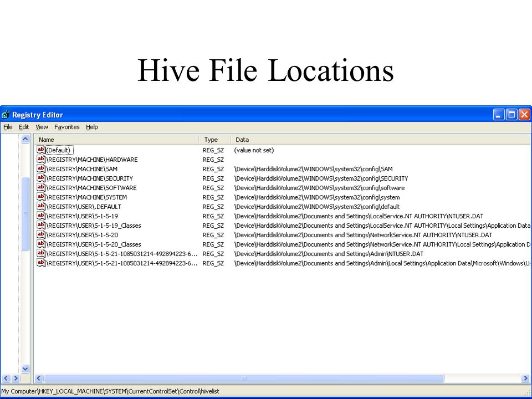Select the \REGISTRY\USER\S-1-5-19_Classes value name

(x=94, y=226)
